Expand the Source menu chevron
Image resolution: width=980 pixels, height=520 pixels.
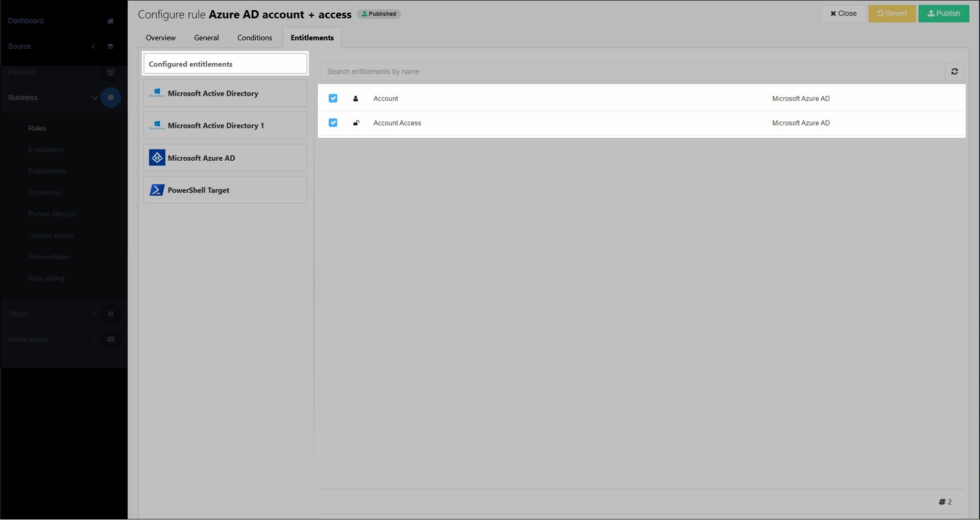pos(93,46)
